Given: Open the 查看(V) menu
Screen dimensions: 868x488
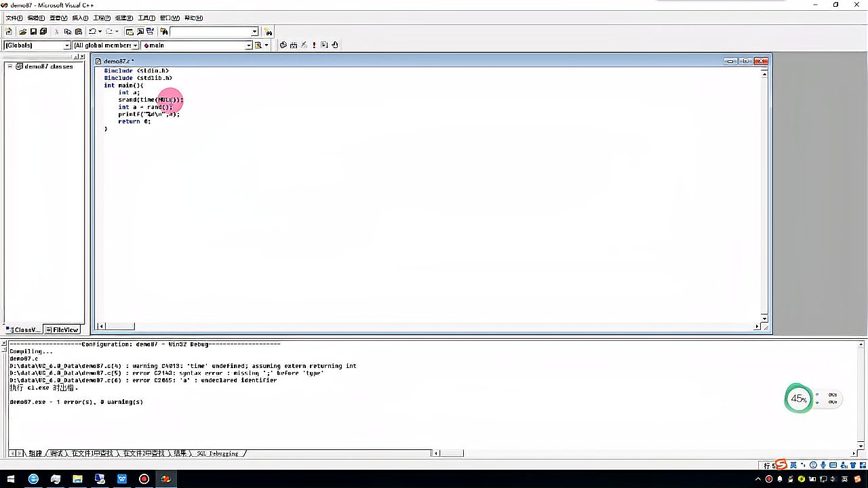Looking at the screenshot, I should click(58, 18).
